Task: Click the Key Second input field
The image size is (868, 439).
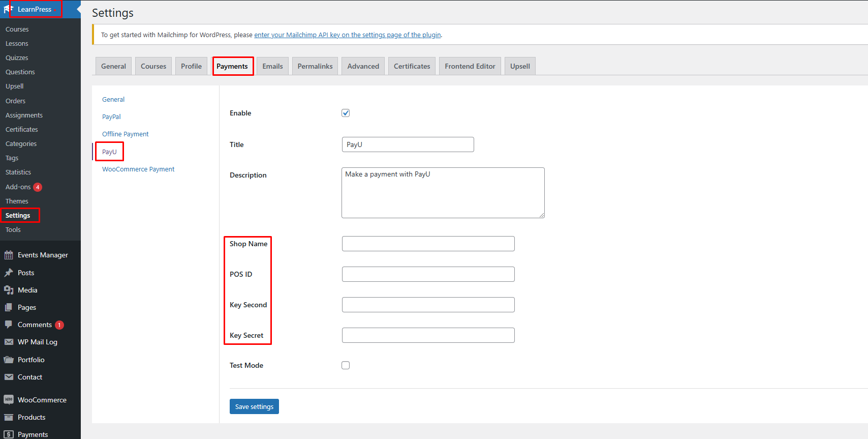Action: click(428, 305)
